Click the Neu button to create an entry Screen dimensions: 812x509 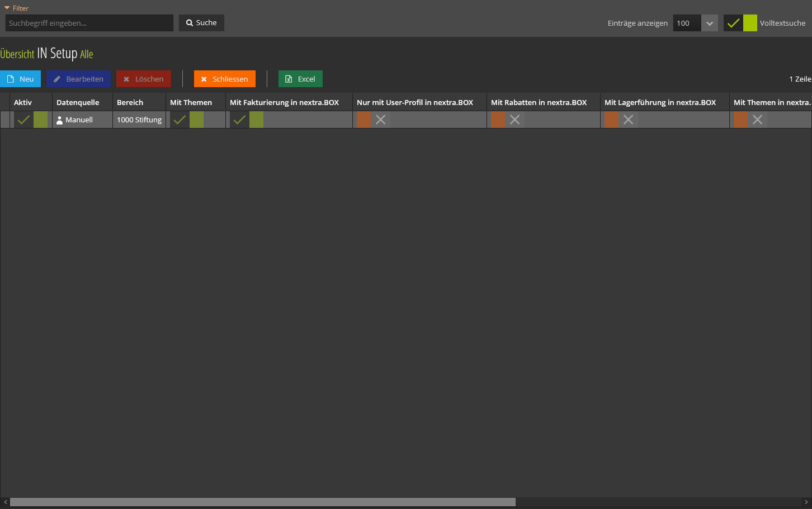coord(21,78)
